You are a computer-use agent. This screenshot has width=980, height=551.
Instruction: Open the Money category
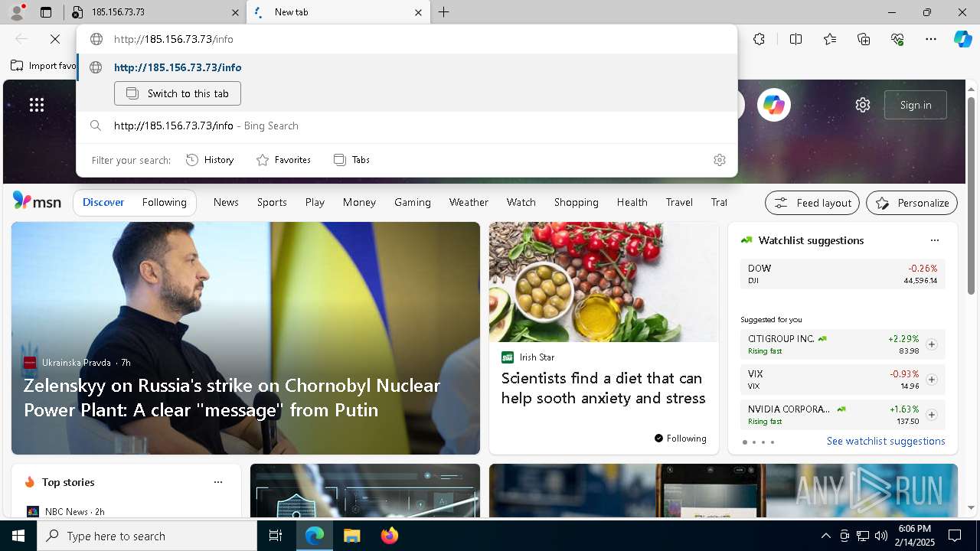coord(359,202)
